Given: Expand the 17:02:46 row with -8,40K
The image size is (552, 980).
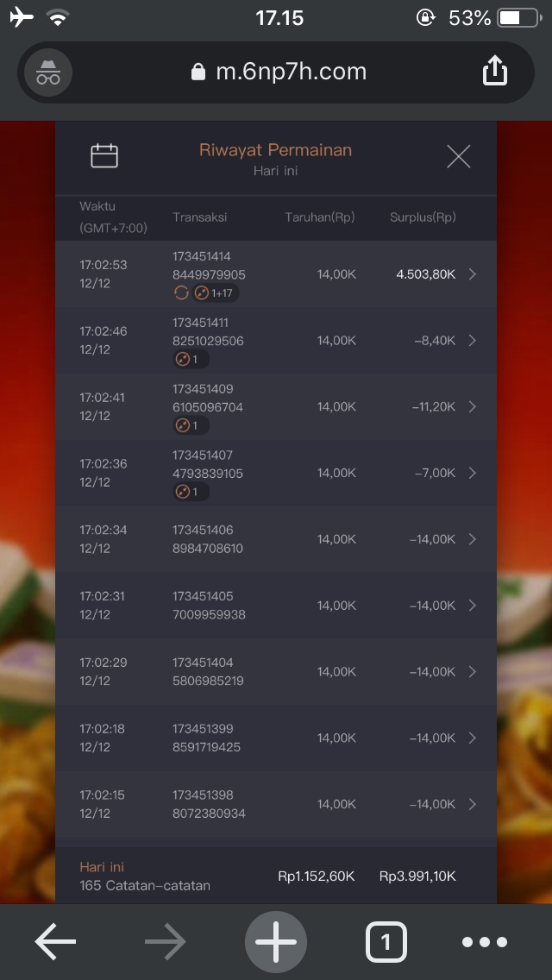Looking at the screenshot, I should click(x=472, y=341).
